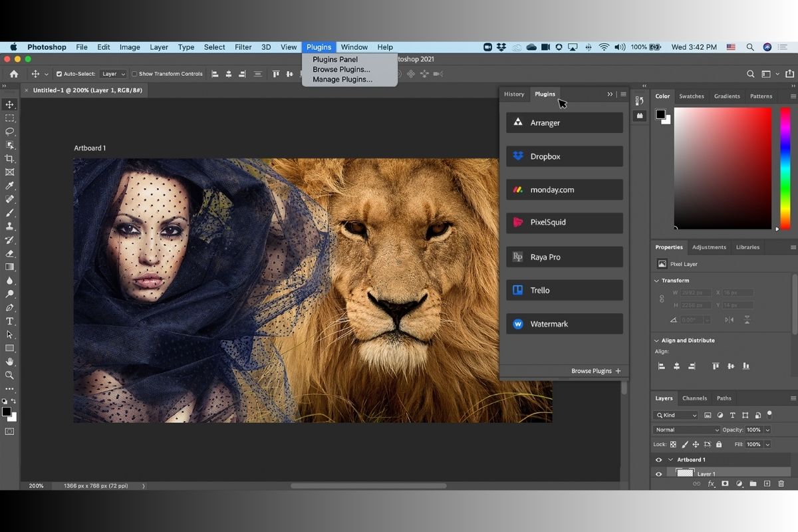The image size is (798, 532).
Task: Select the Eyedropper tool
Action: tap(9, 186)
